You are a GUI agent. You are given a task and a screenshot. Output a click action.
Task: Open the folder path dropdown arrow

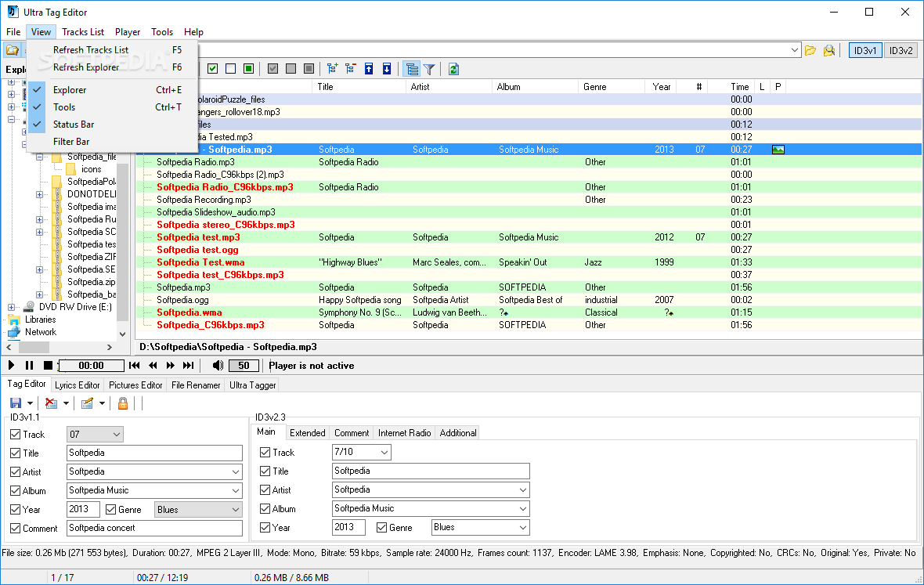(794, 51)
